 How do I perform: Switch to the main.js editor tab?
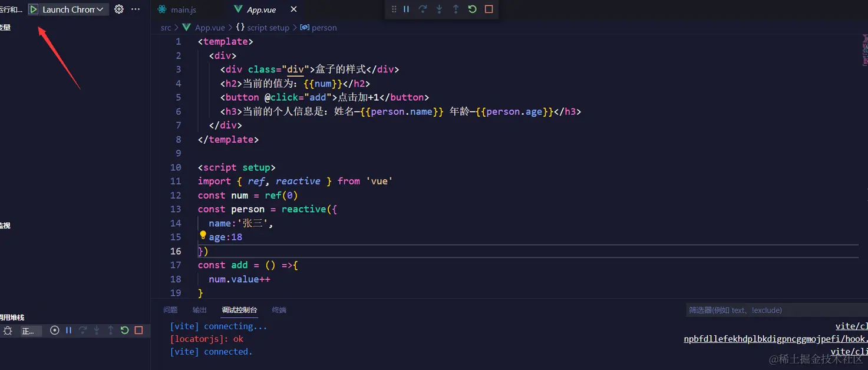183,9
